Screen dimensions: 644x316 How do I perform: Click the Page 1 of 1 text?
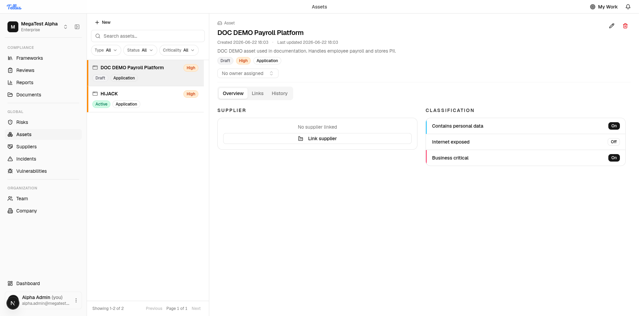click(177, 309)
